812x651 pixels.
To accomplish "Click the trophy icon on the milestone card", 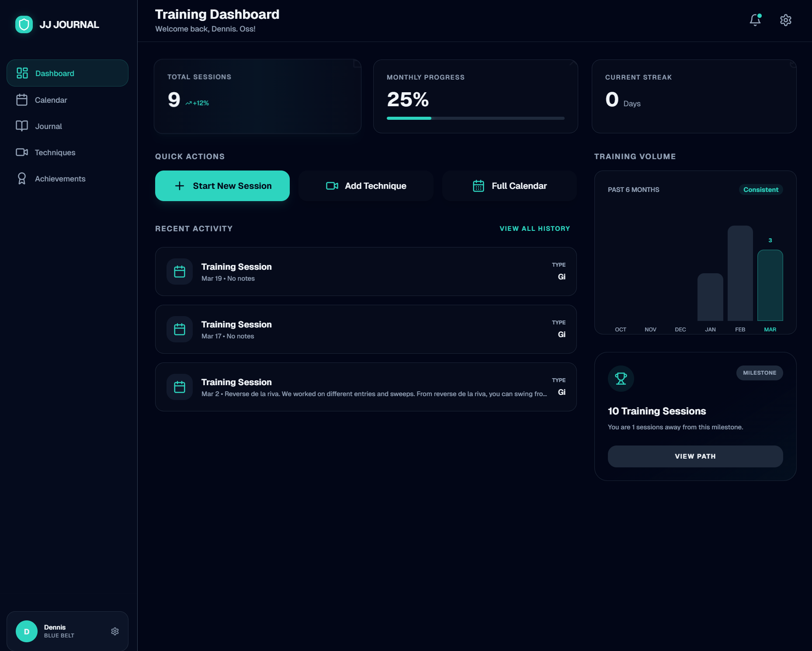I will (621, 379).
